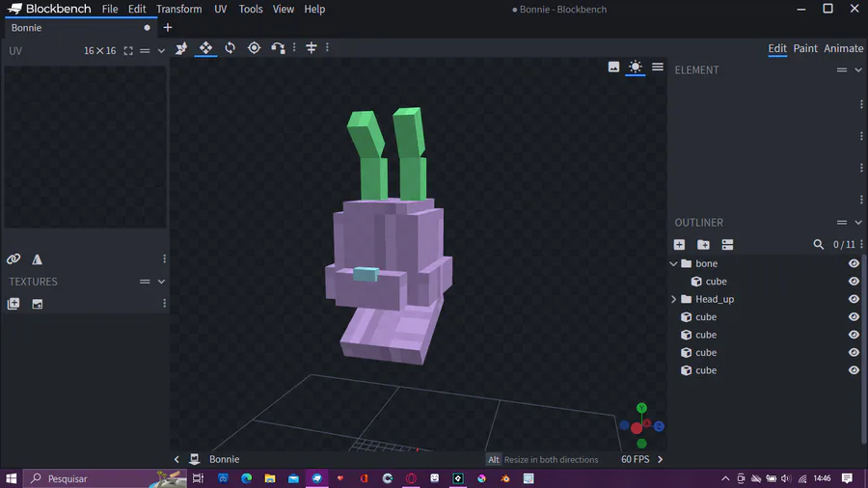Switch to Edit mode
This screenshot has width=868, height=488.
point(777,48)
